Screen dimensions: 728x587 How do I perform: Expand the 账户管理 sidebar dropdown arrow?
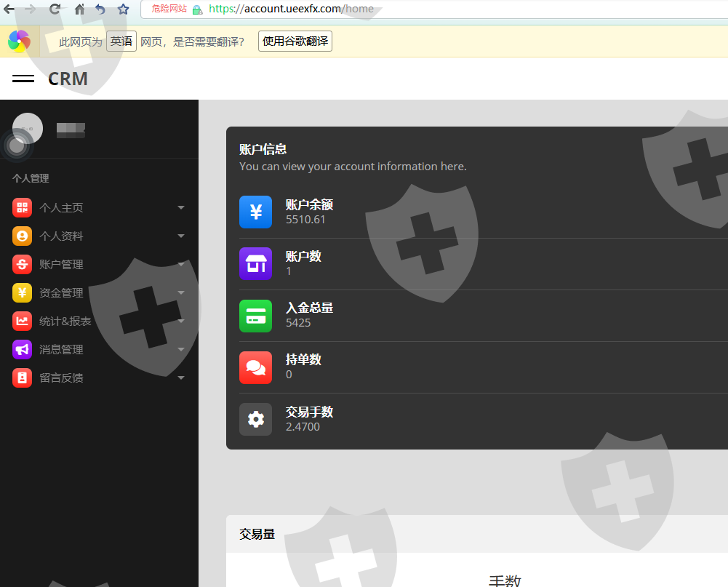181,265
